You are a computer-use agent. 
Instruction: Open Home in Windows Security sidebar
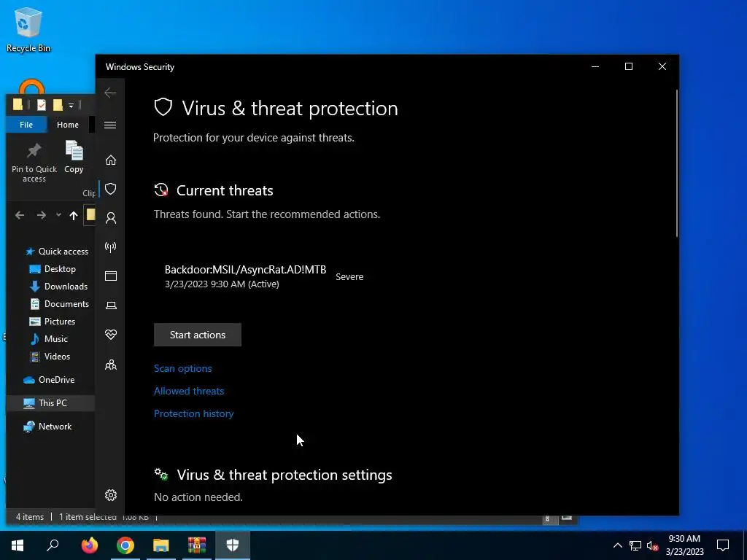point(111,160)
